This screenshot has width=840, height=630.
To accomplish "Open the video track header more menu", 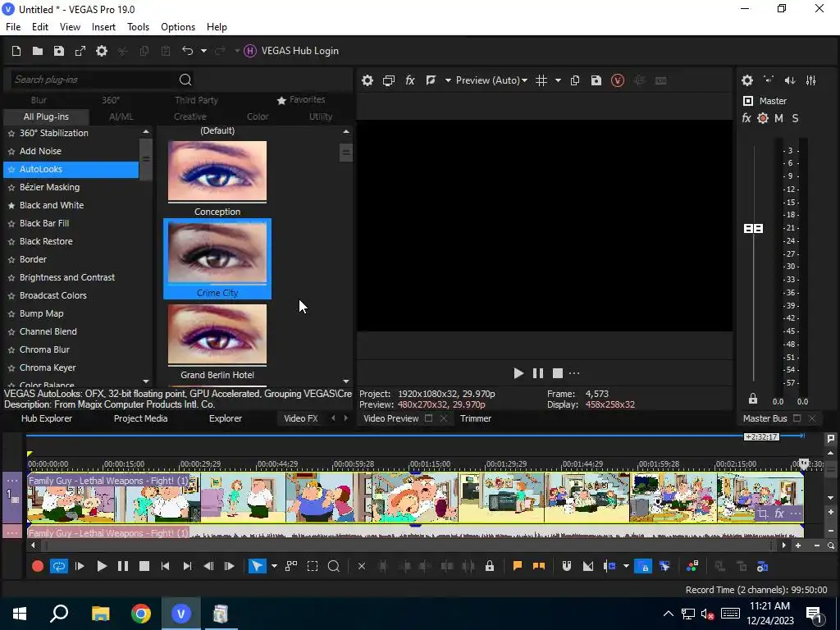I will [x=12, y=481].
